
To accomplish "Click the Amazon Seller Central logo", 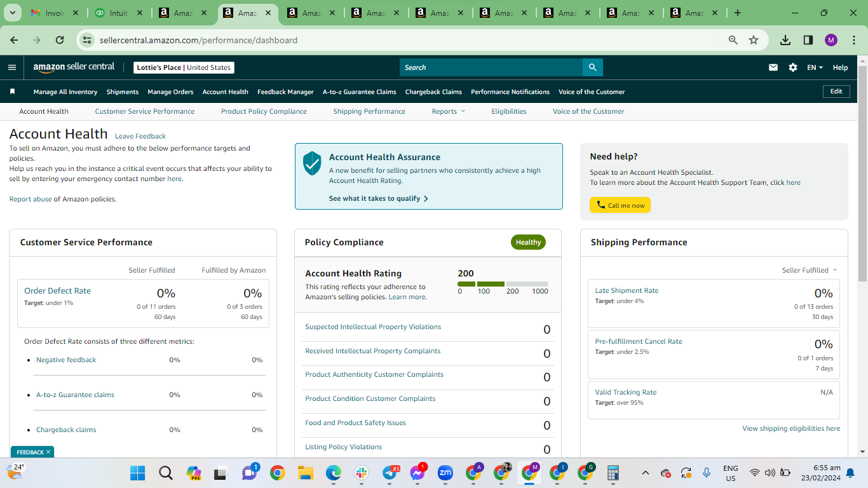I will click(x=74, y=67).
